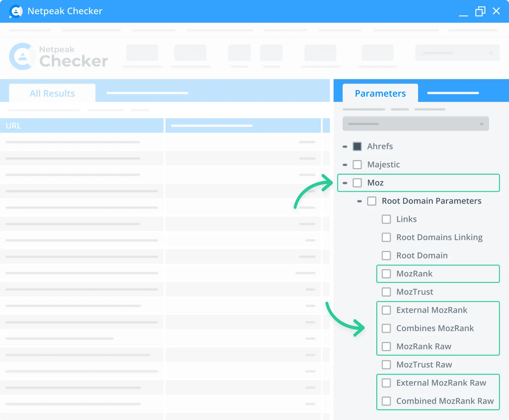Check the Combined MozRank Raw checkbox

386,401
